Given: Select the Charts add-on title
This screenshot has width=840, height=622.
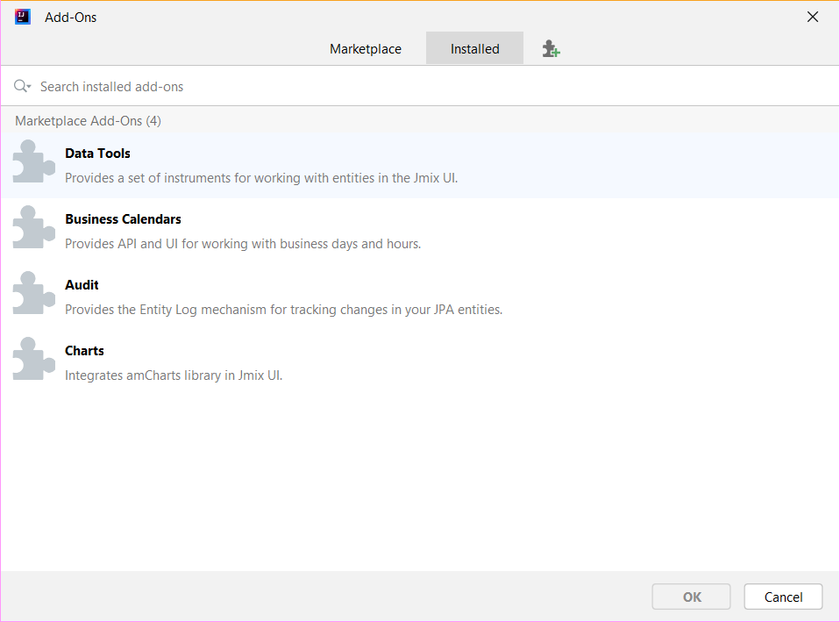Looking at the screenshot, I should click(85, 351).
